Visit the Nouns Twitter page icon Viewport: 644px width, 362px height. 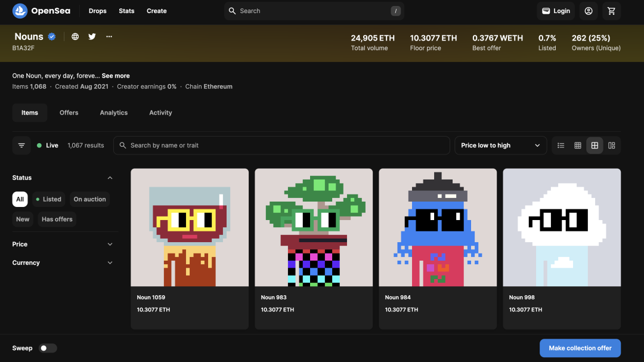(x=92, y=36)
